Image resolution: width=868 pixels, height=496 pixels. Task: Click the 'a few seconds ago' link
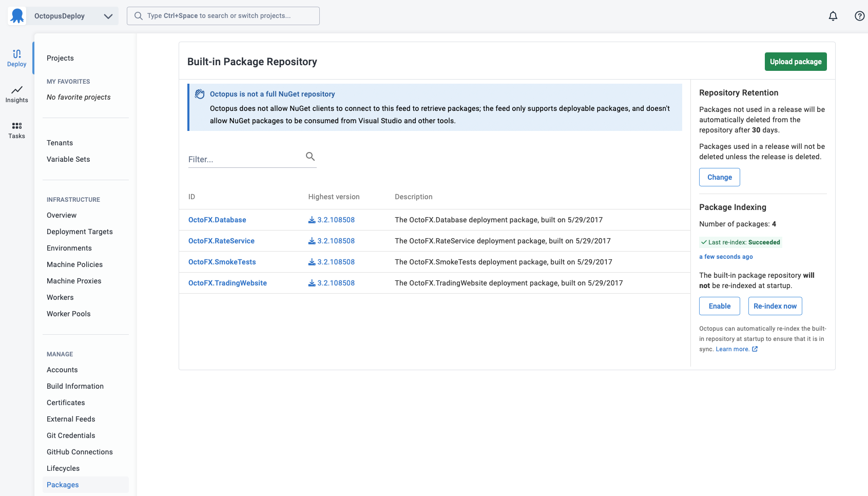pos(726,257)
